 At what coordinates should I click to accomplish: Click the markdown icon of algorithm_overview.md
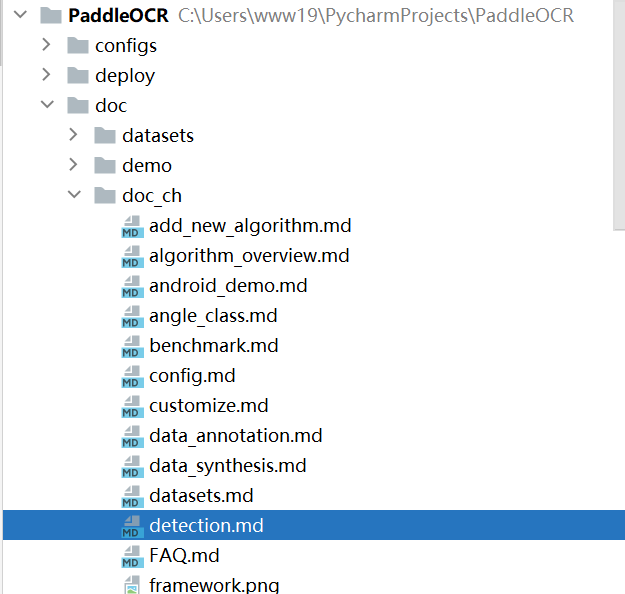coord(132,256)
